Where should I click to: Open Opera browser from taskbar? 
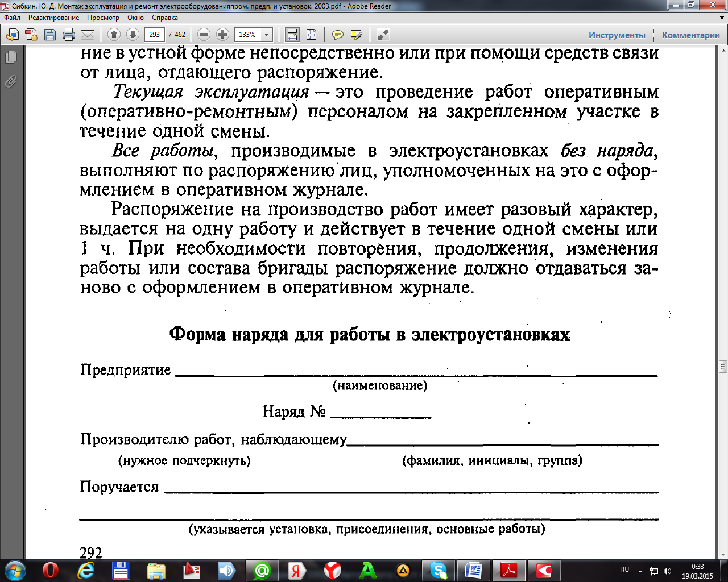[x=51, y=570]
